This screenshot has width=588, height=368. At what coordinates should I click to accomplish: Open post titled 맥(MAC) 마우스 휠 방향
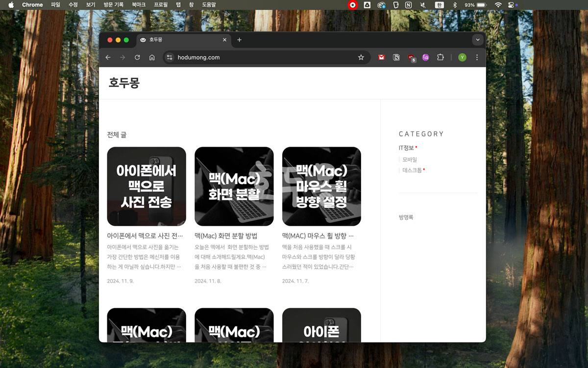click(318, 236)
